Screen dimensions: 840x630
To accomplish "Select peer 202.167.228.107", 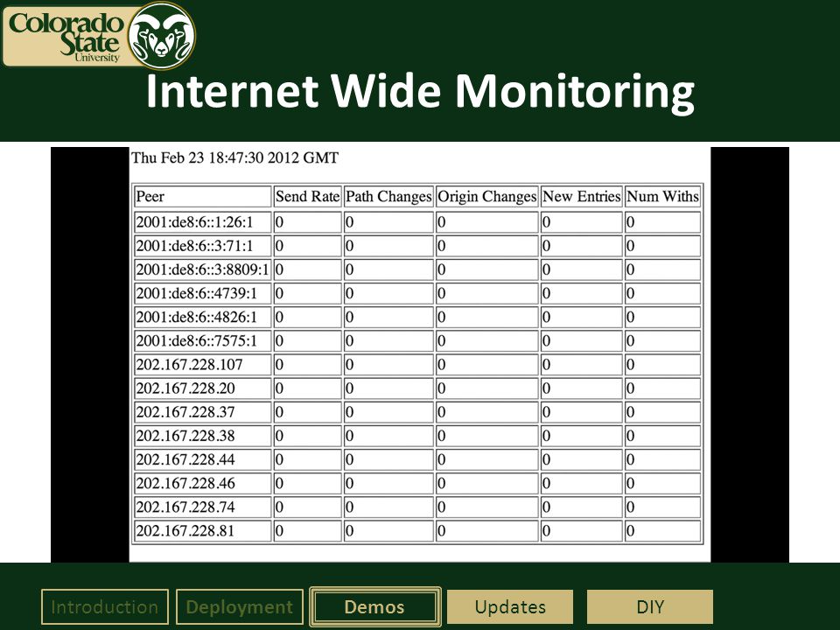I will tap(202, 365).
